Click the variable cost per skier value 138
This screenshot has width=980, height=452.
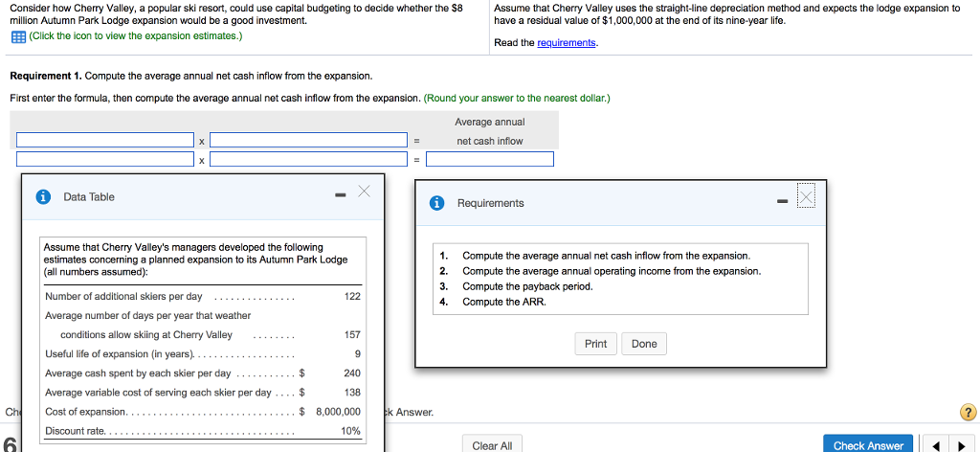point(352,393)
